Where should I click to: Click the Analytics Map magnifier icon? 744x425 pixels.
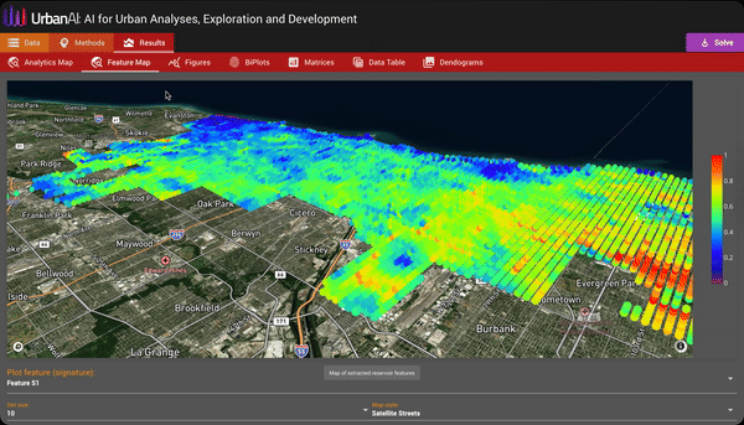coord(14,62)
